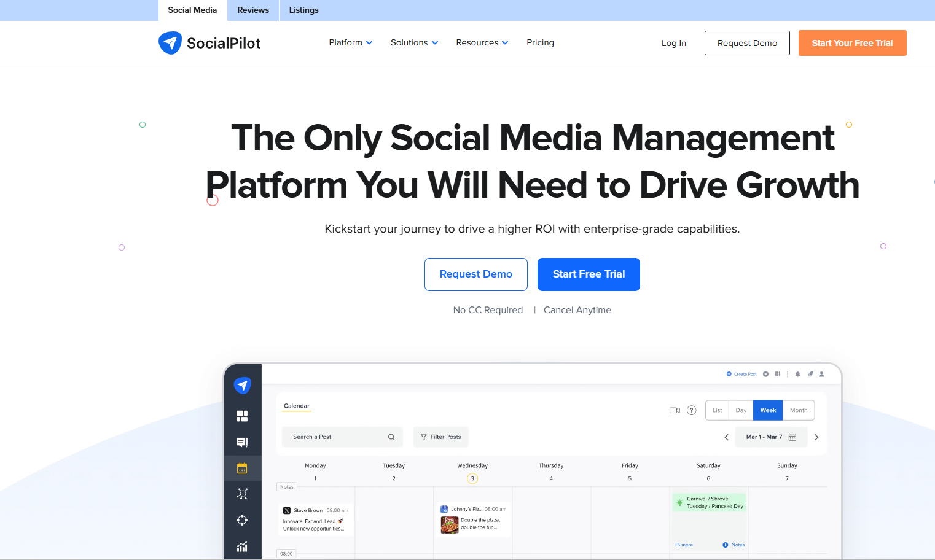Expand the Solutions dropdown menu
935x560 pixels.
pyautogui.click(x=414, y=42)
